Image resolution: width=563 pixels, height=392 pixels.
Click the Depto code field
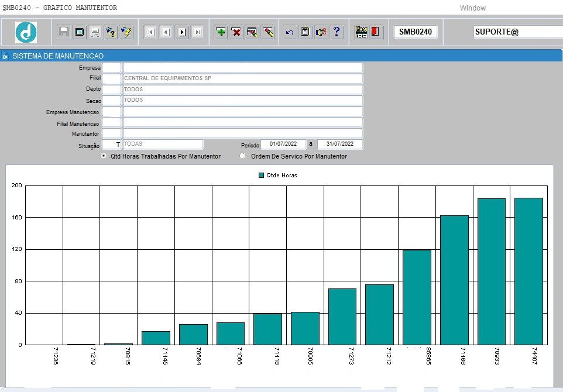coord(112,90)
